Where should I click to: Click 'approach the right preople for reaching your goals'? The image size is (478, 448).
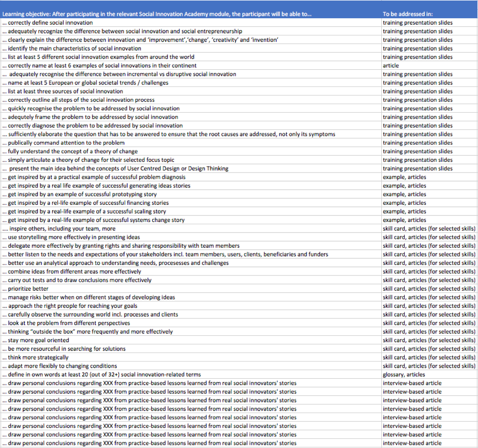191,306
